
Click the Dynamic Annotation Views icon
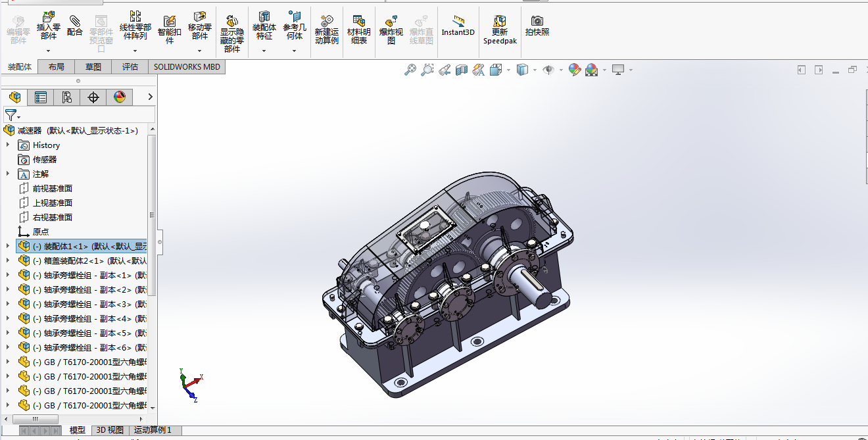click(x=479, y=69)
